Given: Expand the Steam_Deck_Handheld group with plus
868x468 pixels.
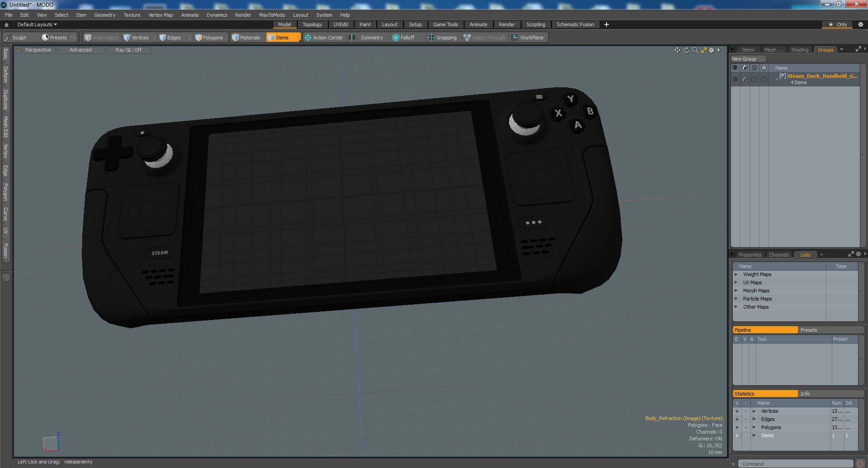Looking at the screenshot, I should point(777,80).
